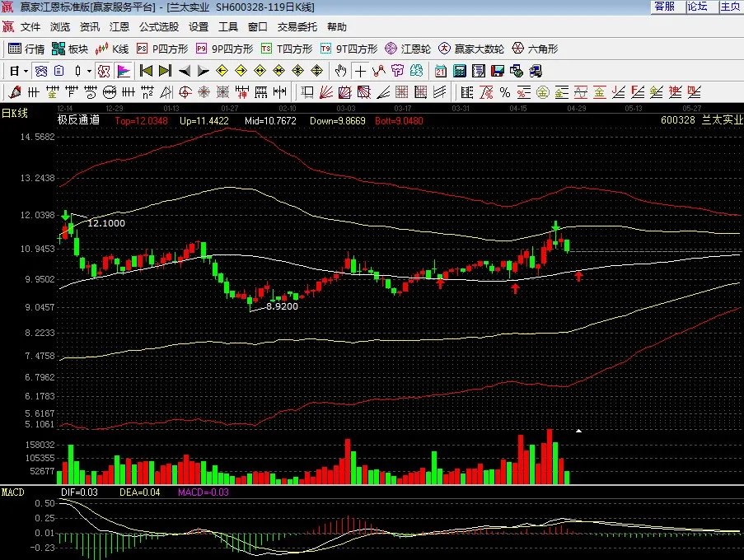Image resolution: width=744 pixels, height=560 pixels.
Task: Toggle the percent line drawing tool
Action: (x=504, y=91)
